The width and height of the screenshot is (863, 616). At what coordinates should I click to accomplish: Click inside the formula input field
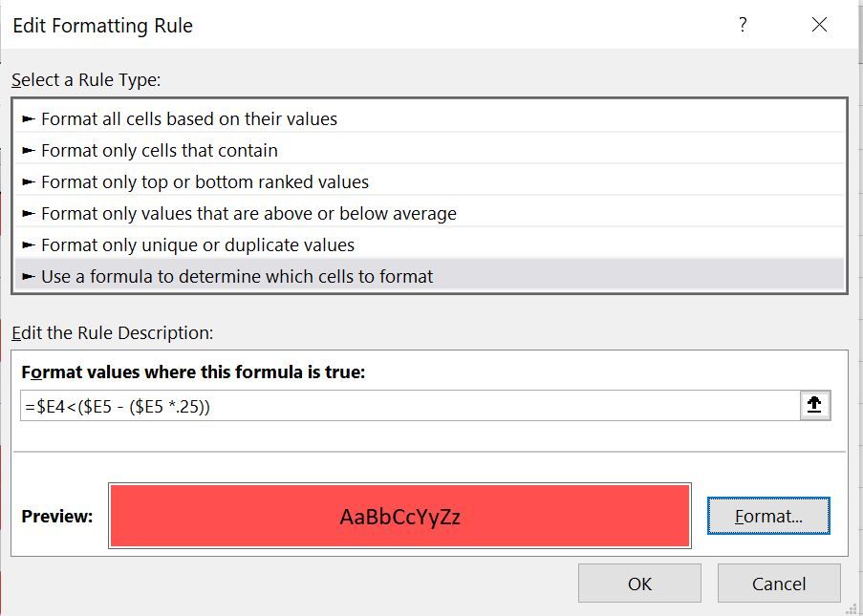(382, 404)
